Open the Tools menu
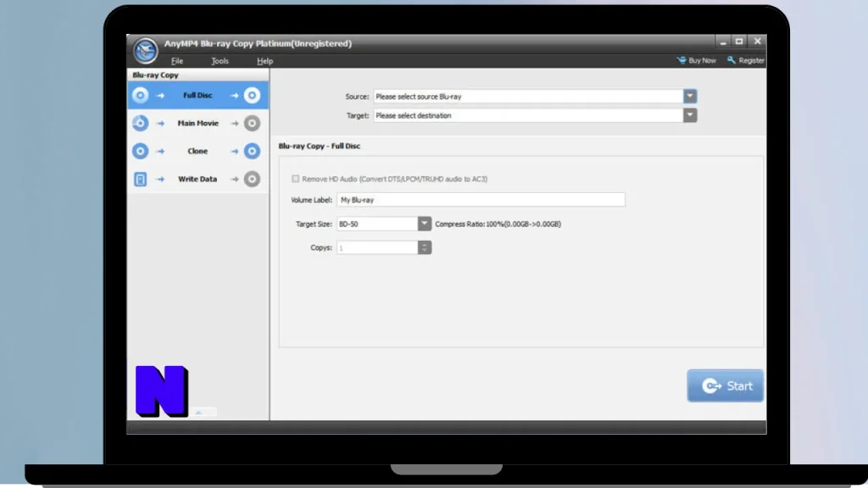 point(220,61)
